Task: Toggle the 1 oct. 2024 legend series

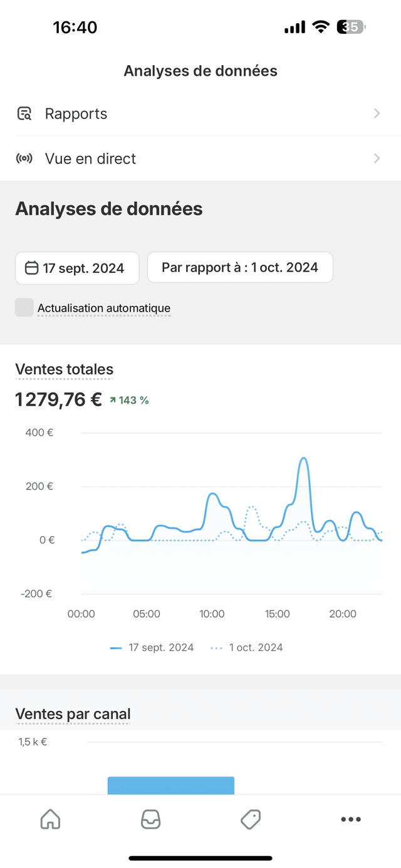Action: [x=246, y=648]
